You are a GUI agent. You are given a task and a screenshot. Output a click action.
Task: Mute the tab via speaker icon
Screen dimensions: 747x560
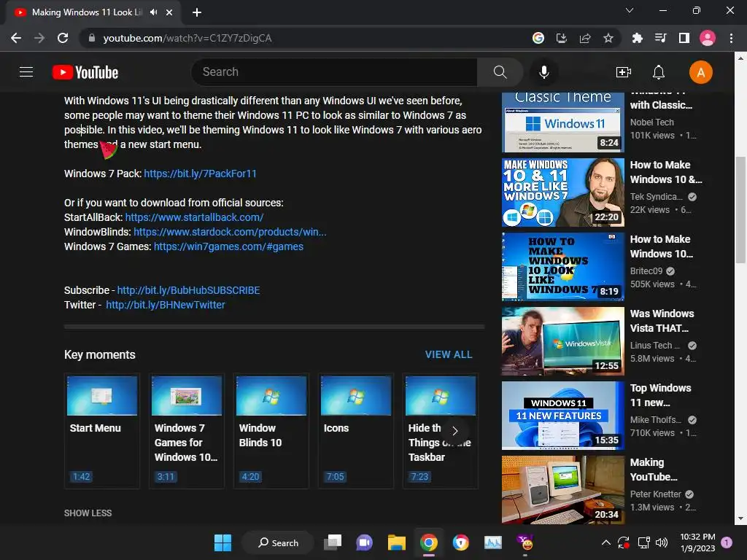point(153,12)
